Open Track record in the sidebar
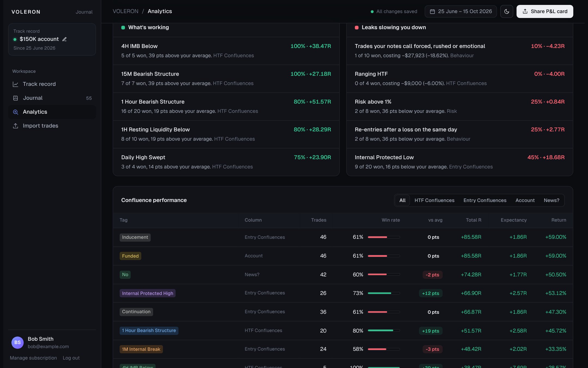 click(x=52, y=84)
